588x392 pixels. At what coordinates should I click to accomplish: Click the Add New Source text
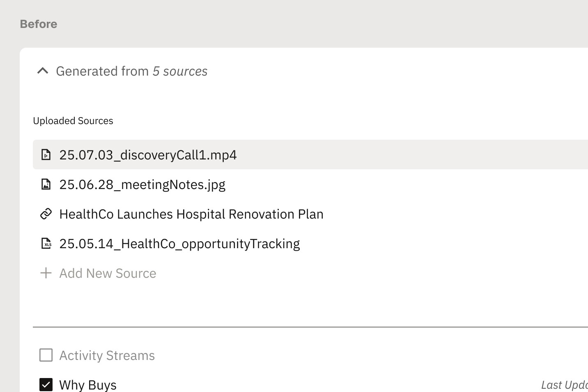[x=108, y=273]
